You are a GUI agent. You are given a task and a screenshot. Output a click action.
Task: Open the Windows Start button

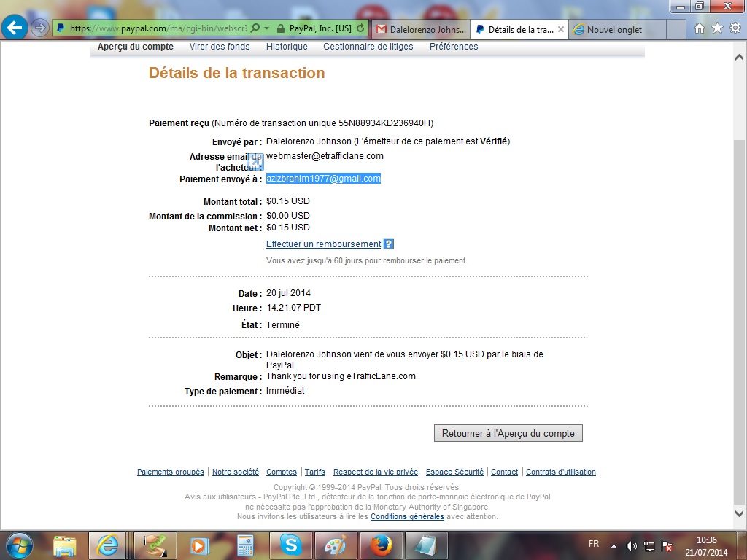[x=18, y=545]
